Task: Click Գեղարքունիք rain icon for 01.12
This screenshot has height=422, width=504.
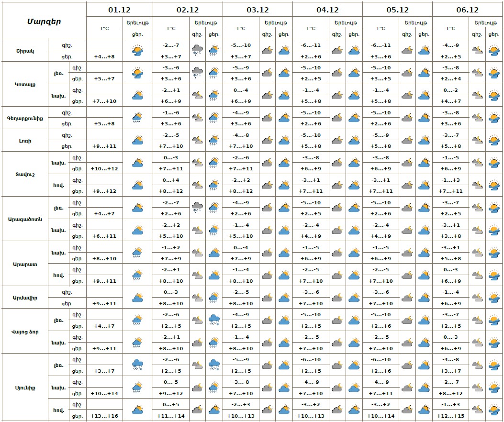Action: click(138, 118)
